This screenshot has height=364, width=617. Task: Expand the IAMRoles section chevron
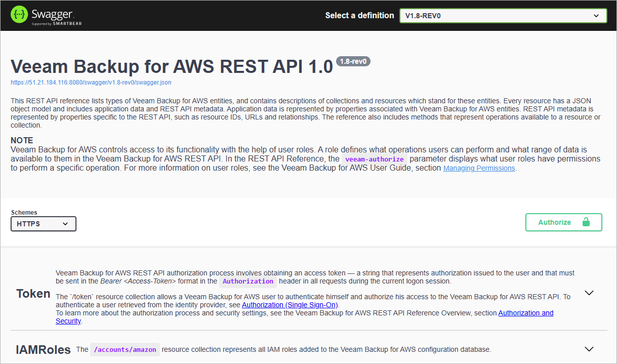(589, 349)
